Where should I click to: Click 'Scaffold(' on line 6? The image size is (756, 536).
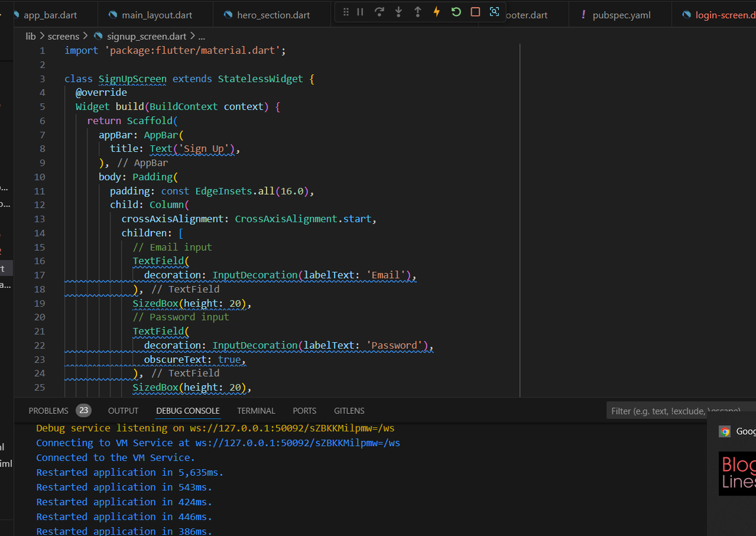tap(152, 120)
